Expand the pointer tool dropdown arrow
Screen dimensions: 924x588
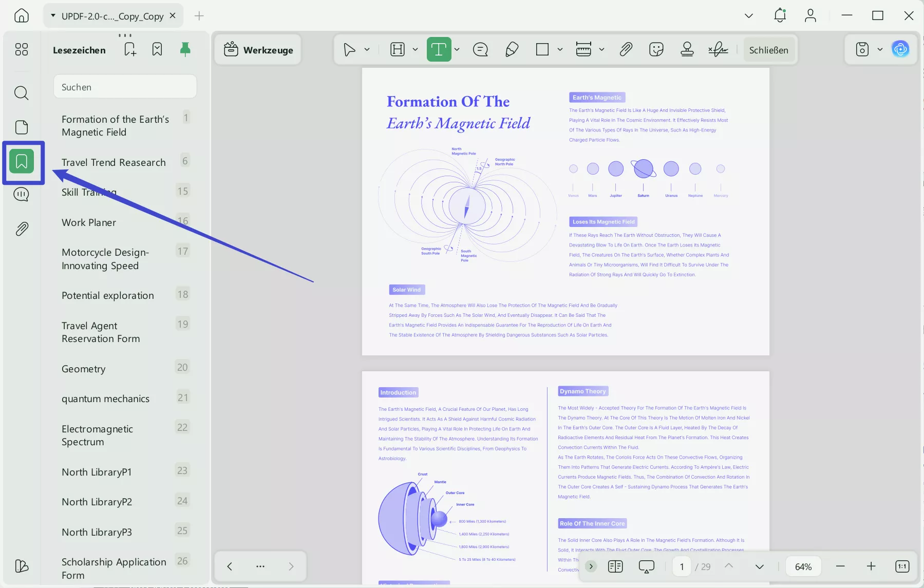click(x=367, y=50)
